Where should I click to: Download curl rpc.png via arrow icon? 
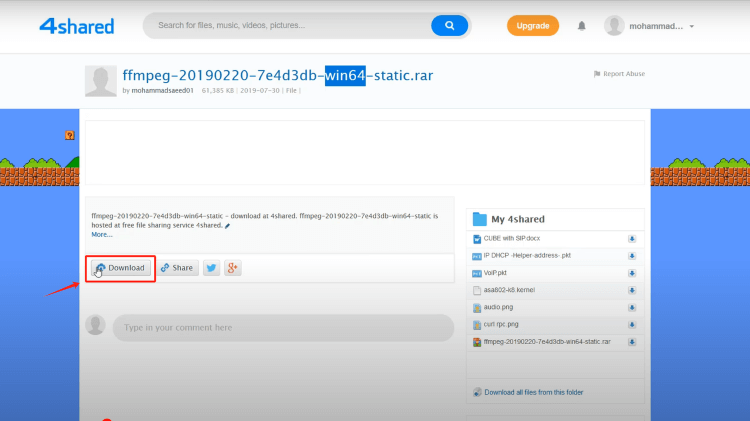632,325
